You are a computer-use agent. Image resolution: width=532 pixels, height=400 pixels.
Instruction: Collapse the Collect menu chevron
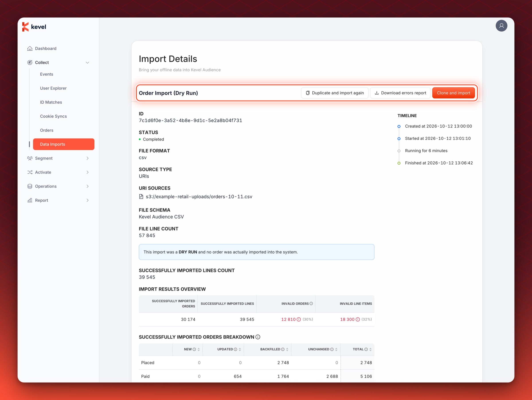point(87,62)
